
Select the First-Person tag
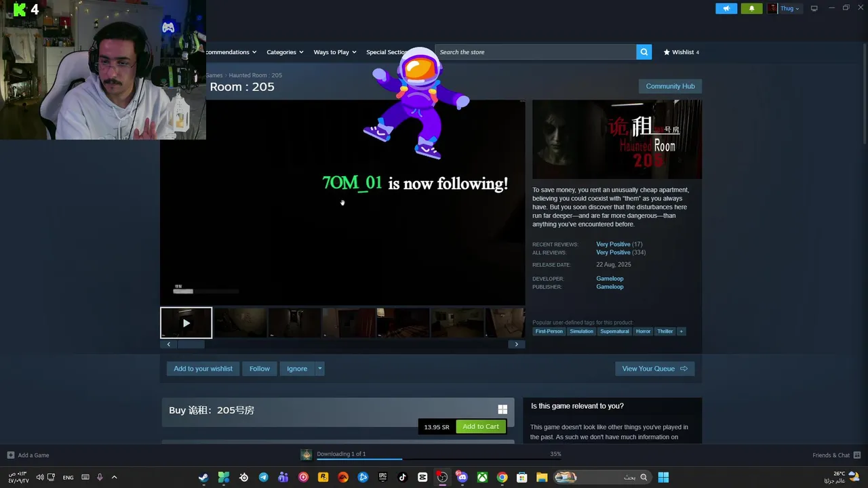pos(549,331)
